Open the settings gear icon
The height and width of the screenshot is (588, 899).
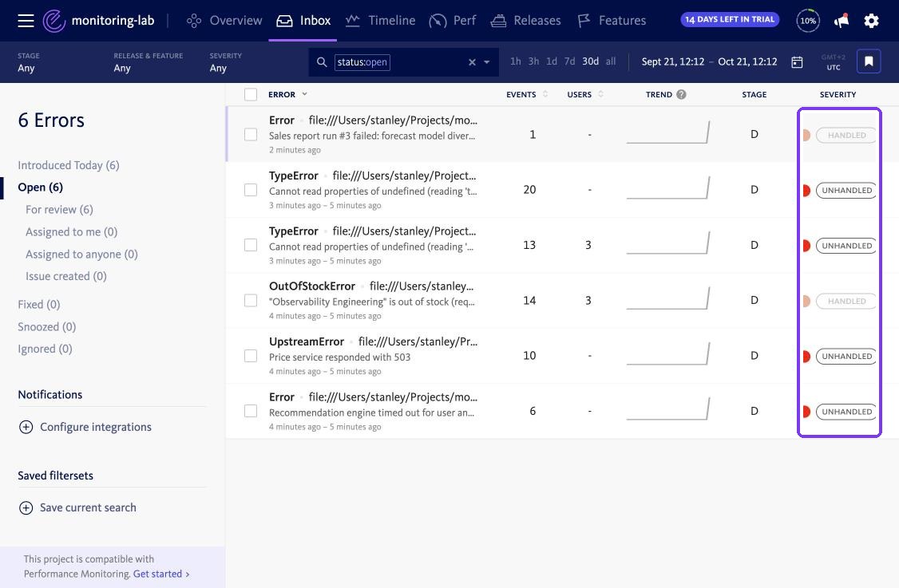(871, 22)
